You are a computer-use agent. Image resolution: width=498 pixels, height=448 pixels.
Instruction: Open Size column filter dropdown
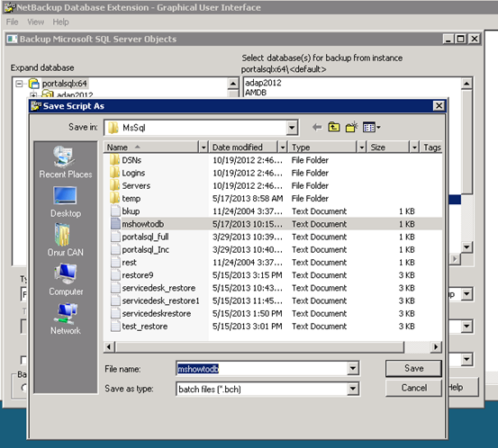tap(414, 148)
